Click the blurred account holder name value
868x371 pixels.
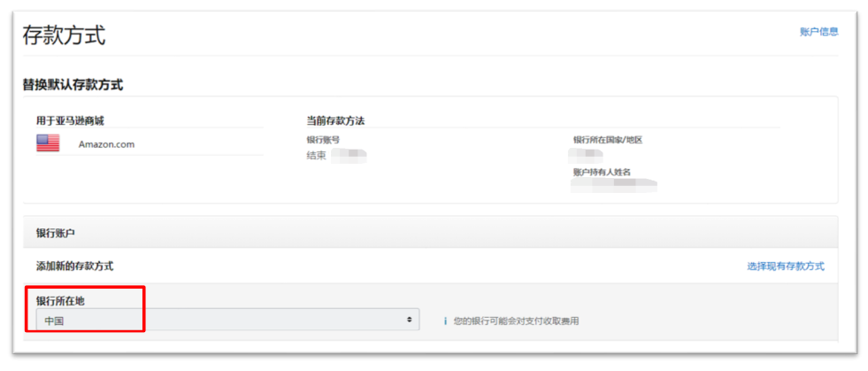click(x=613, y=184)
